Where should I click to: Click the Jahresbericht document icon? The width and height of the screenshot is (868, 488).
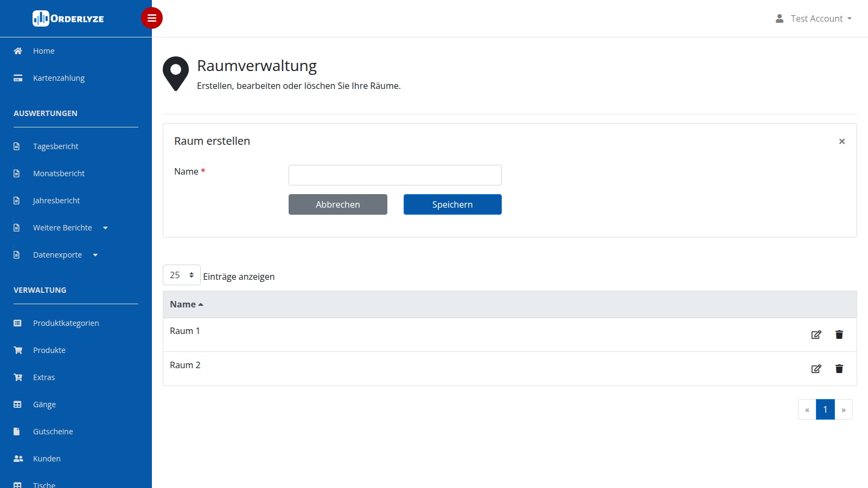pyautogui.click(x=17, y=201)
